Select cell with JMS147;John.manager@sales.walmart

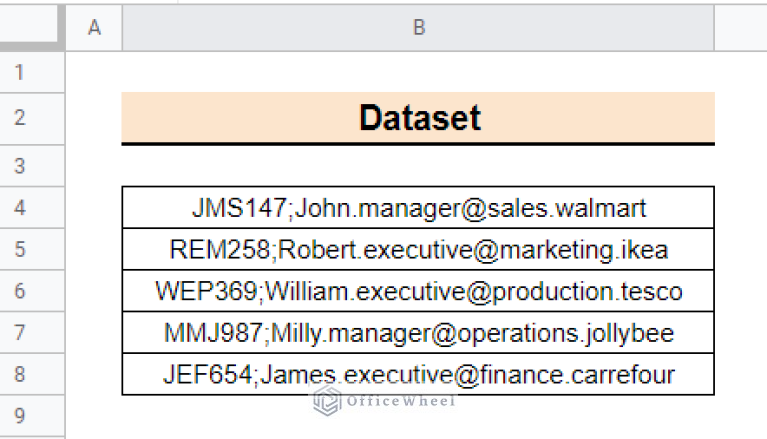click(x=418, y=208)
